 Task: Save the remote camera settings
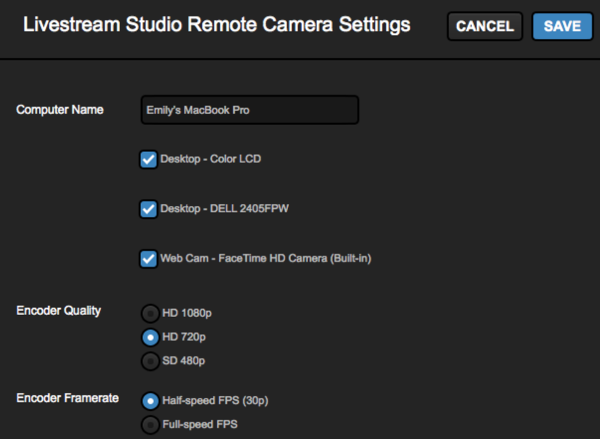point(562,26)
